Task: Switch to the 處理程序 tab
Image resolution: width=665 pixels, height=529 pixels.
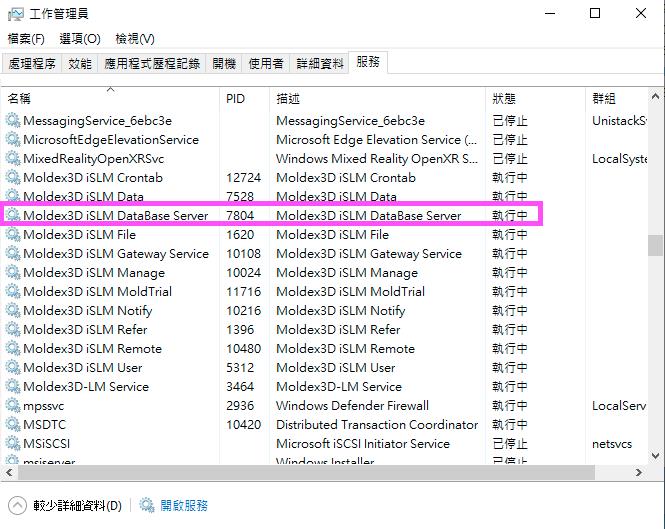Action: tap(32, 64)
